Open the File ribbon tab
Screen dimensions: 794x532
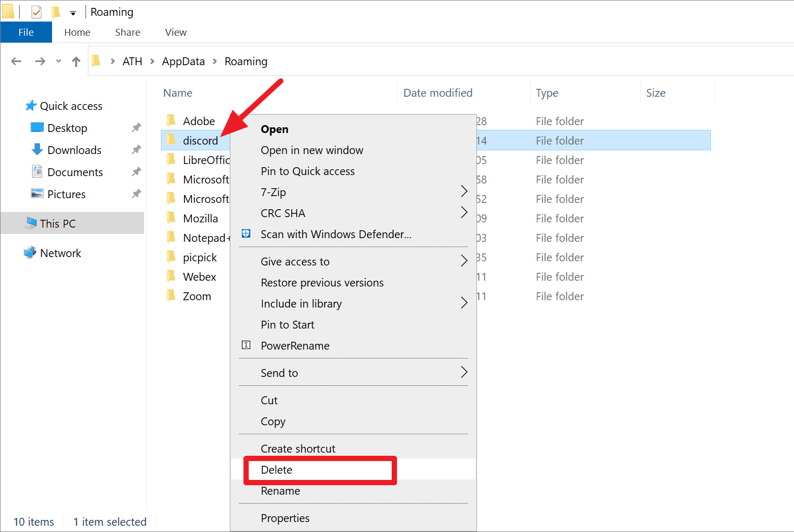coord(26,32)
